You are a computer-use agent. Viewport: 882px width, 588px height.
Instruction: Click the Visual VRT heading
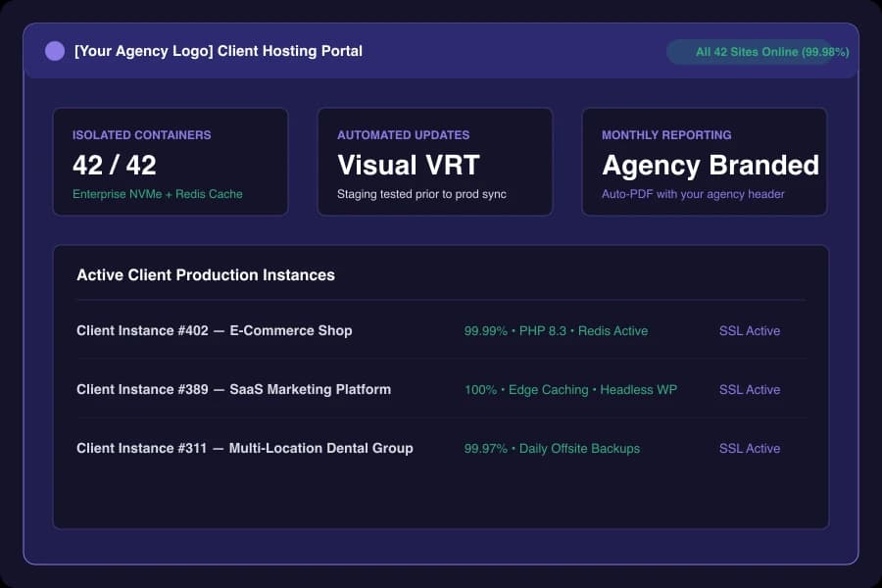pyautogui.click(x=409, y=165)
